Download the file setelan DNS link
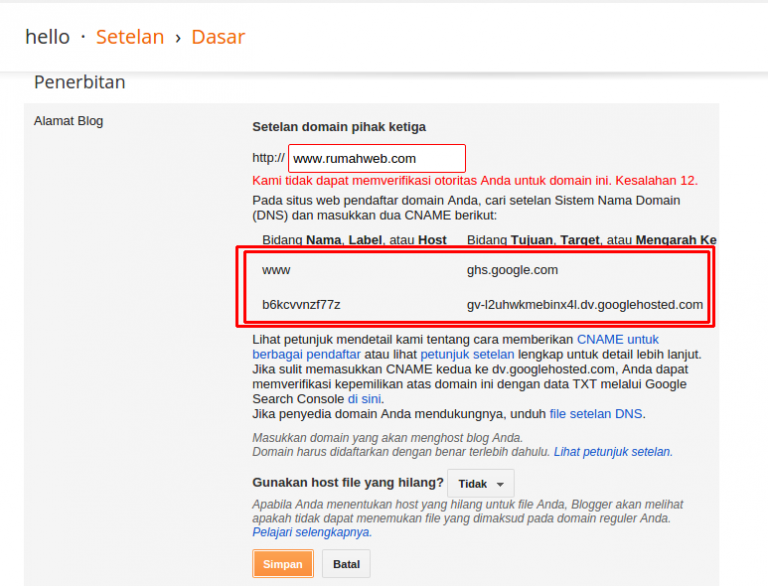The width and height of the screenshot is (768, 586). pyautogui.click(x=596, y=414)
